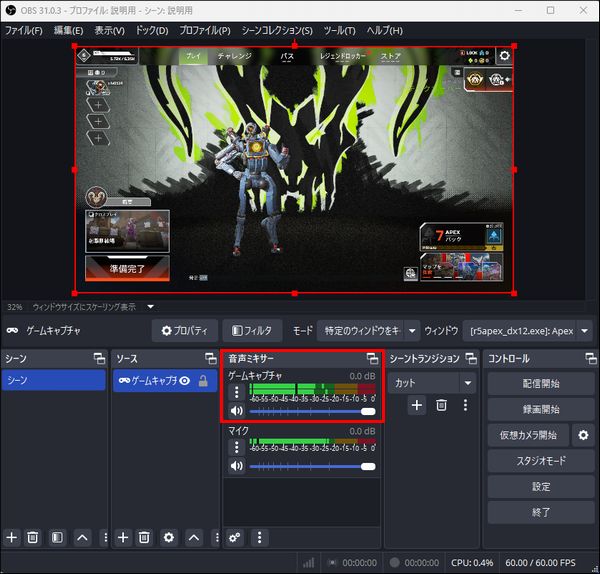Open 表示(V) menu
The height and width of the screenshot is (574, 600).
[x=109, y=30]
